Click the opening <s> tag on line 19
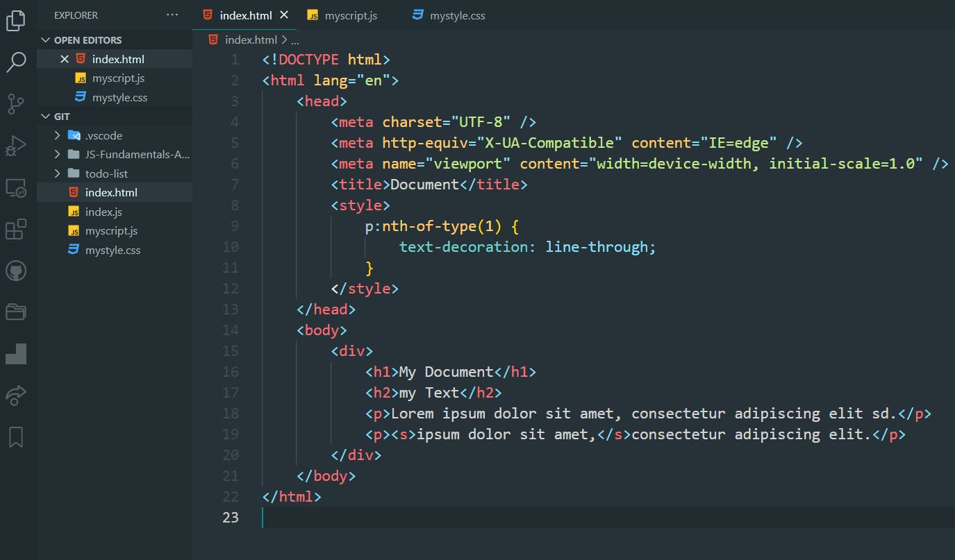This screenshot has width=955, height=560. click(x=404, y=434)
